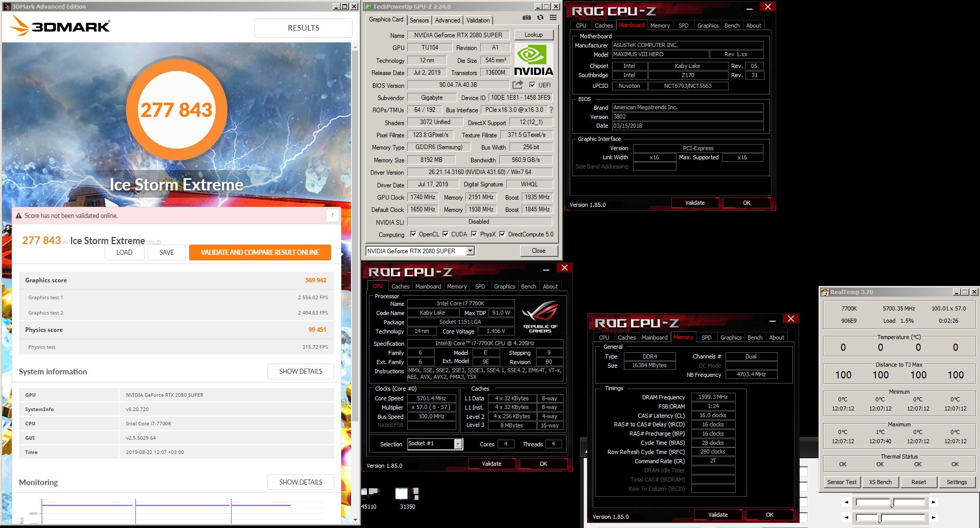This screenshot has width=980, height=528.
Task: Open the RESULTS tab in 3DMark
Action: pyautogui.click(x=304, y=28)
